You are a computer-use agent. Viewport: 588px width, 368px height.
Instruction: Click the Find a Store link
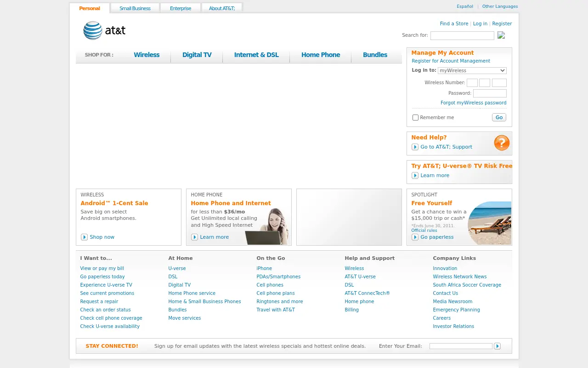pyautogui.click(x=454, y=24)
